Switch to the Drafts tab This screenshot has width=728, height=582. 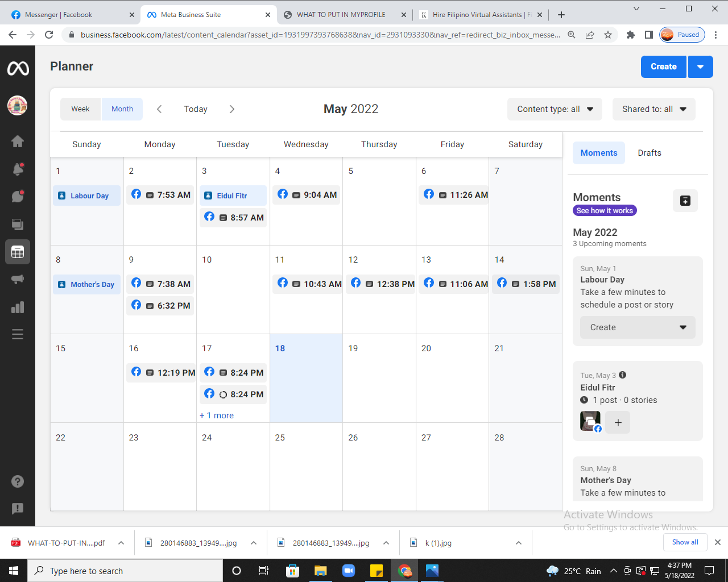650,153
